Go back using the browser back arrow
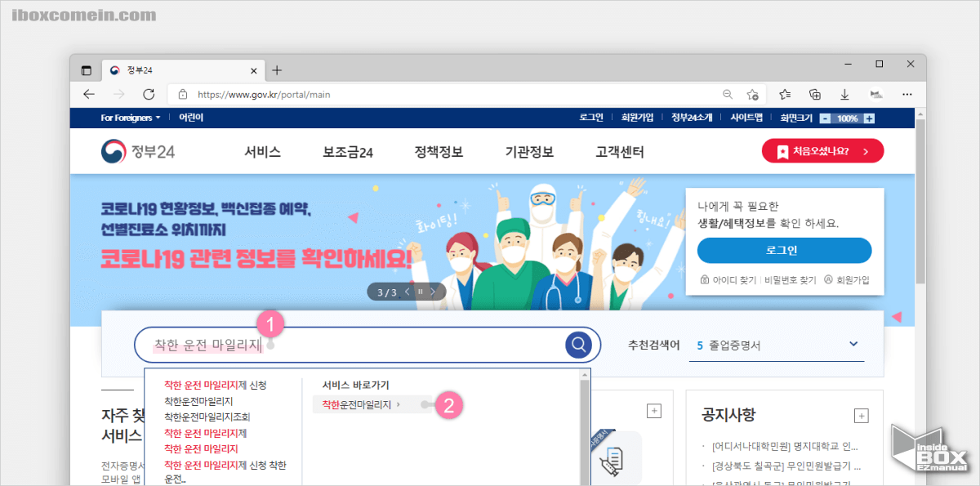 (89, 94)
